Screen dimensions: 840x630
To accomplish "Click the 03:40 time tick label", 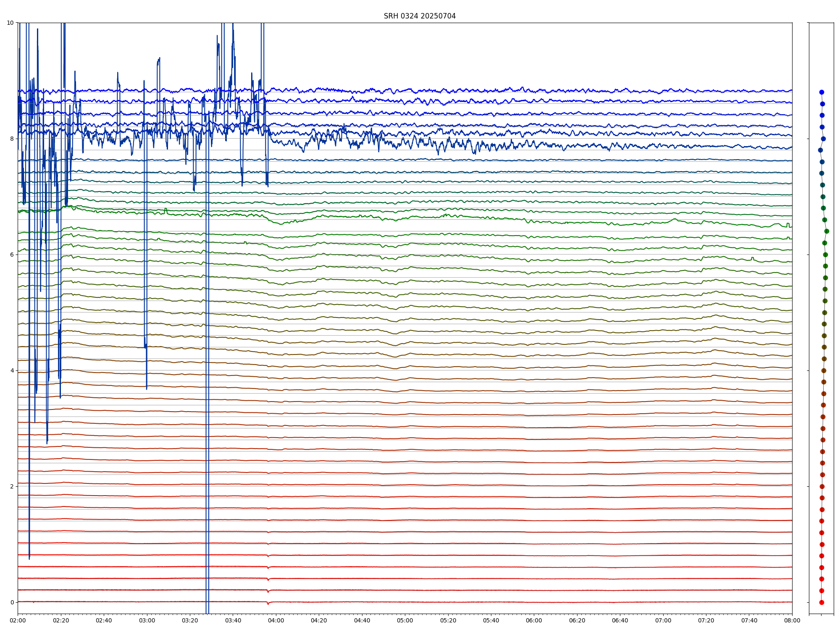I will 233,620.
